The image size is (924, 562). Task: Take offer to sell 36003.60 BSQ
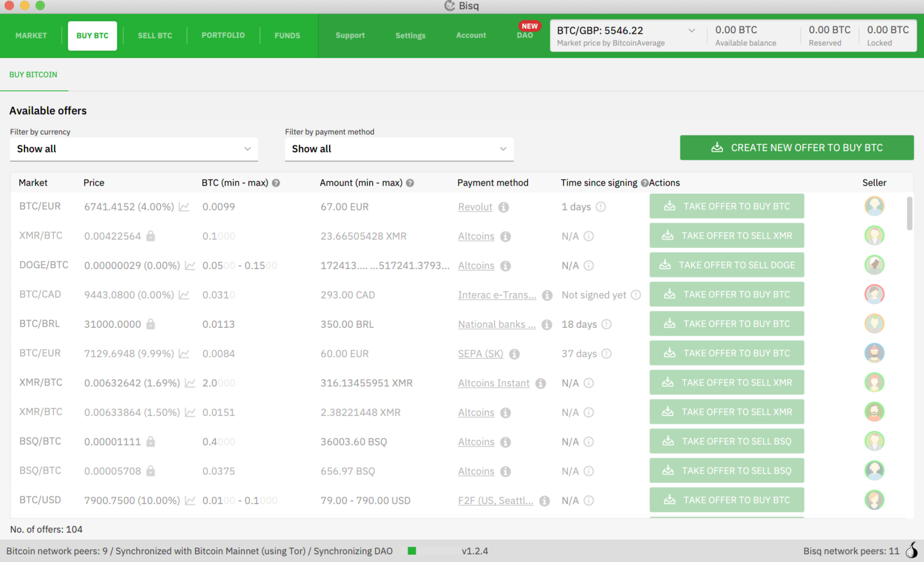point(727,441)
